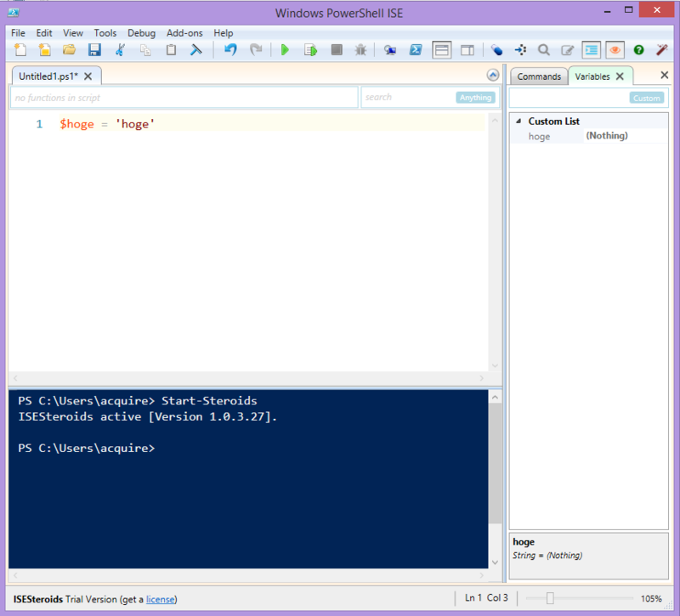Run the script with the green Run icon
The height and width of the screenshot is (616, 680).
click(x=285, y=49)
